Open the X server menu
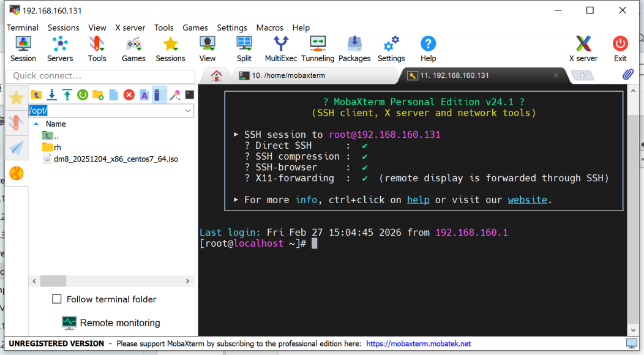644x355 pixels. [x=130, y=28]
